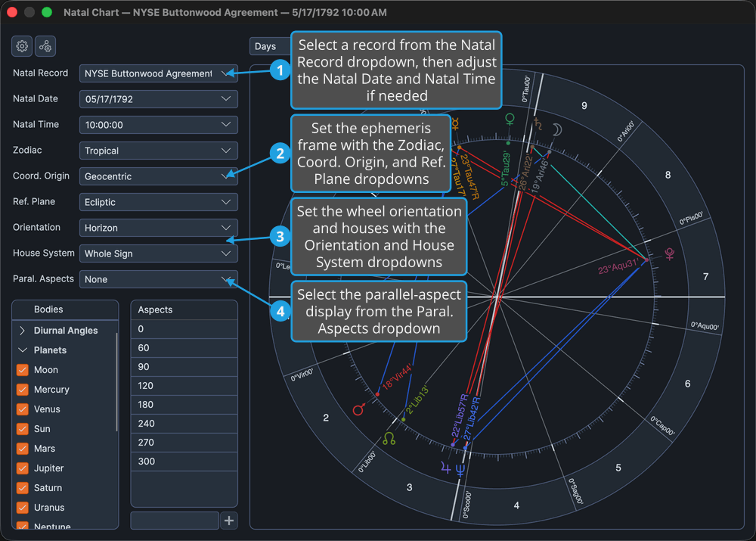Click house 4 on the chart wheel
756x541 pixels.
pyautogui.click(x=516, y=505)
